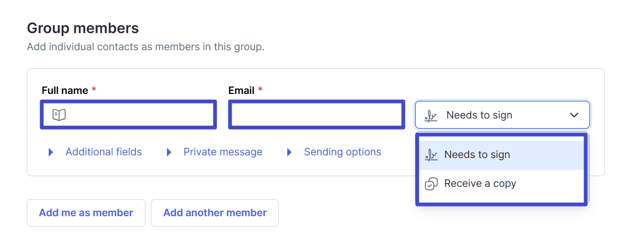This screenshot has height=237, width=644.
Task: Expand the Additional fields section
Action: (x=104, y=152)
